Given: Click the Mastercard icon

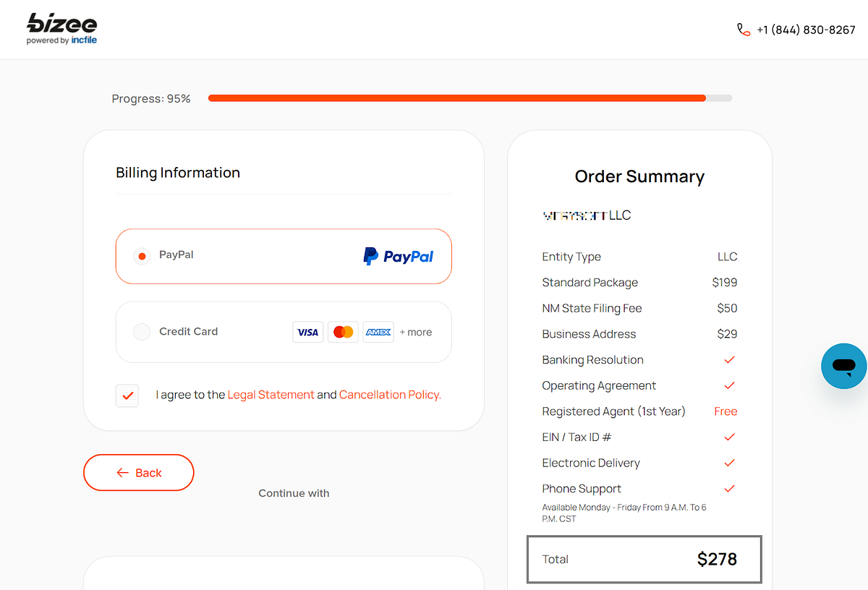Looking at the screenshot, I should point(343,332).
